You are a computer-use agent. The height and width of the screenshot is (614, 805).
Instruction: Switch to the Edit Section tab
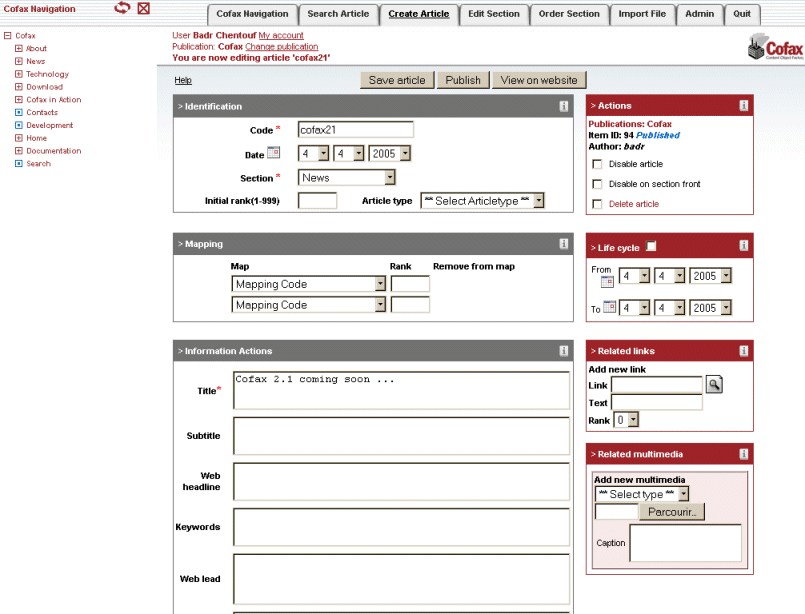click(x=494, y=14)
